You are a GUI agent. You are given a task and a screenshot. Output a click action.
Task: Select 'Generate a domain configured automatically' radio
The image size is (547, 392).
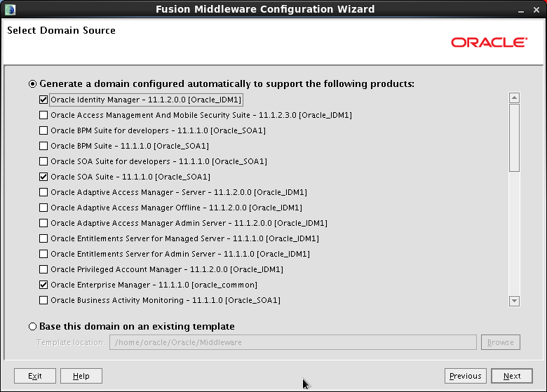tap(33, 84)
